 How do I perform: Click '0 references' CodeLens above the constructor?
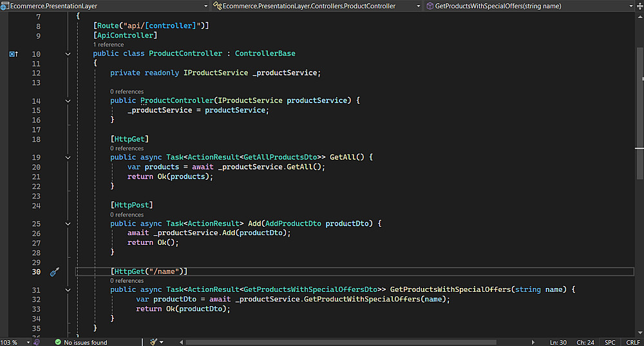click(127, 91)
